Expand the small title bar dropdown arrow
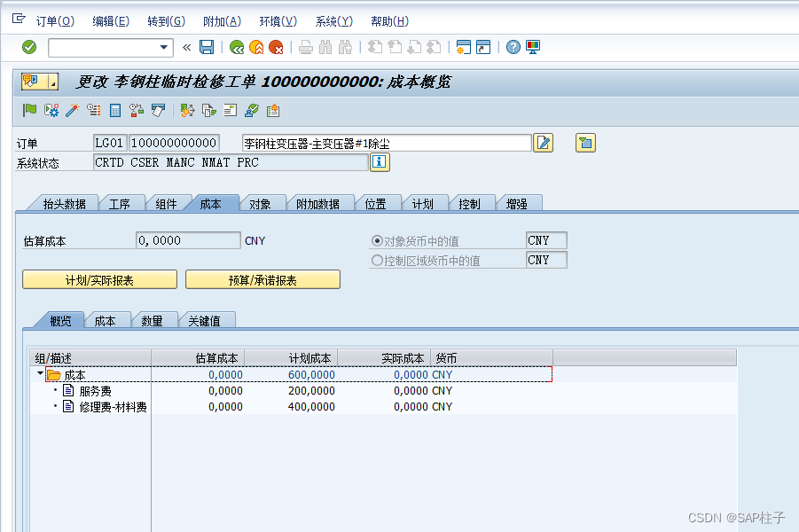Viewport: 799px width, 532px height. pyautogui.click(x=53, y=82)
